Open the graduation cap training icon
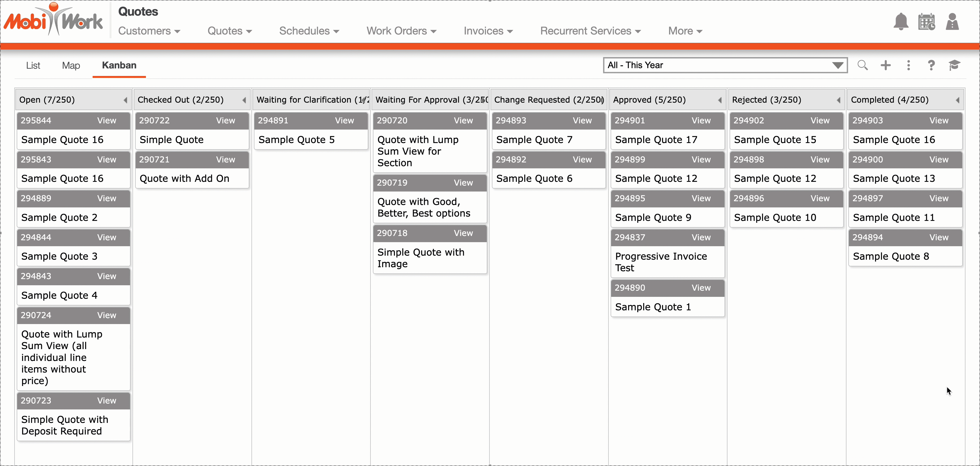Viewport: 980px width, 466px height. [x=954, y=65]
